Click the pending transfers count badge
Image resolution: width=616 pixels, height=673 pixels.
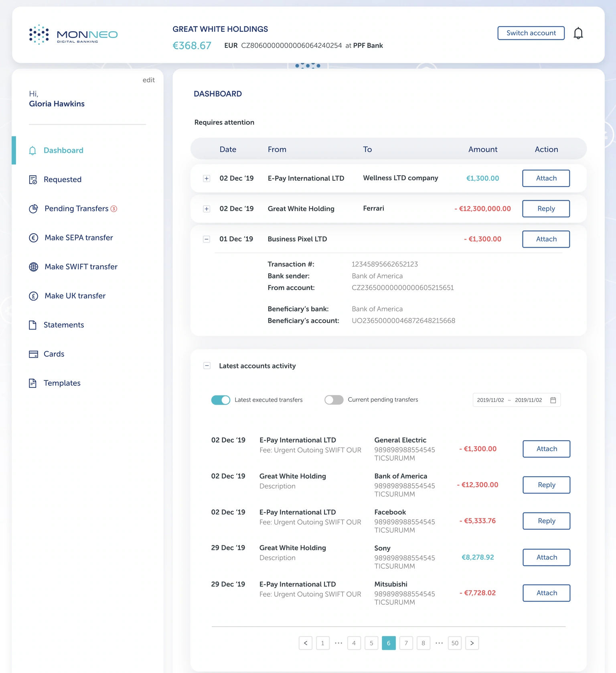click(x=114, y=209)
